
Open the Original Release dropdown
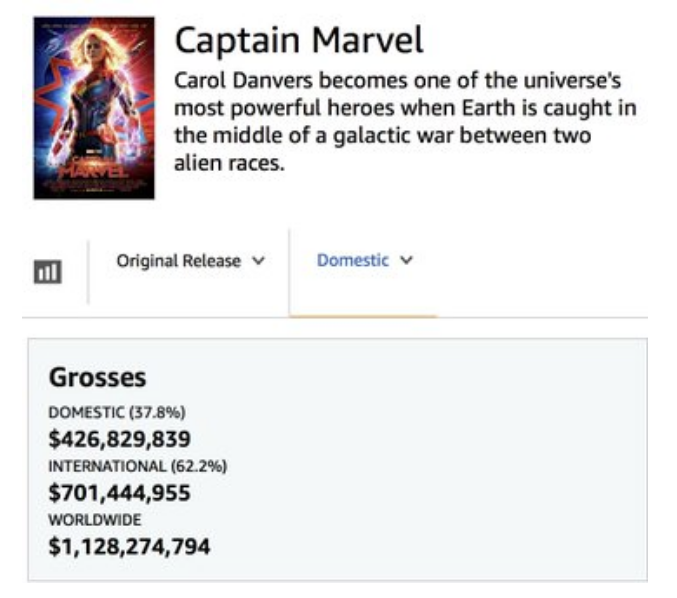(190, 261)
